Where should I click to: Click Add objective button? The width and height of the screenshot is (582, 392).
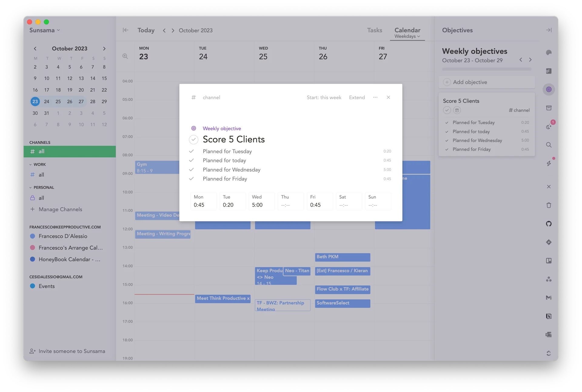(470, 82)
